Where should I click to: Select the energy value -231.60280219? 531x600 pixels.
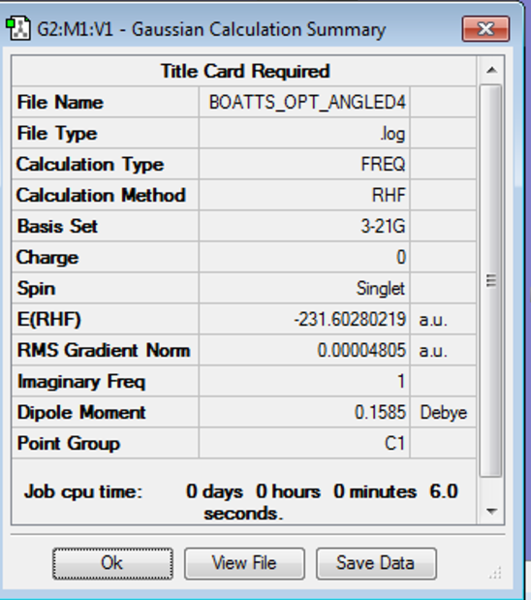point(350,320)
